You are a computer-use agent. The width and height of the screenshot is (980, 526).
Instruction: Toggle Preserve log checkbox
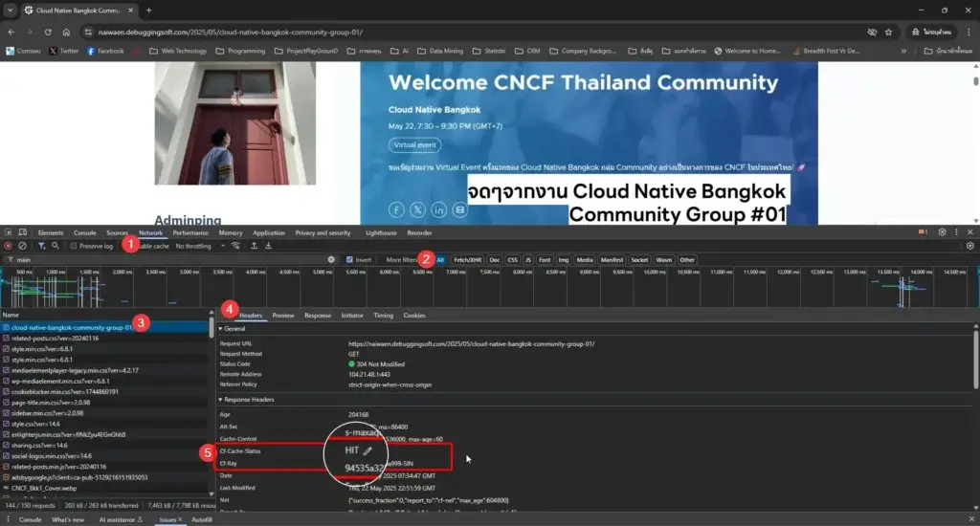pos(73,246)
